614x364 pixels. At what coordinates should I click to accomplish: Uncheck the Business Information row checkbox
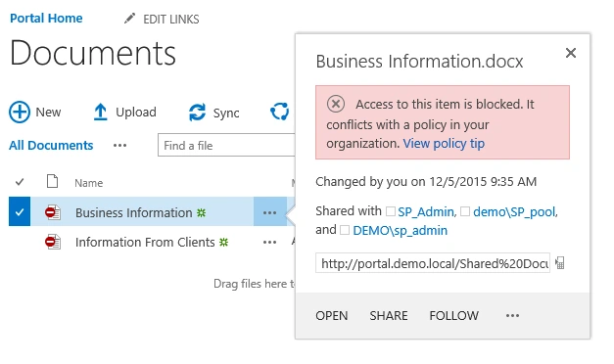[x=20, y=211]
